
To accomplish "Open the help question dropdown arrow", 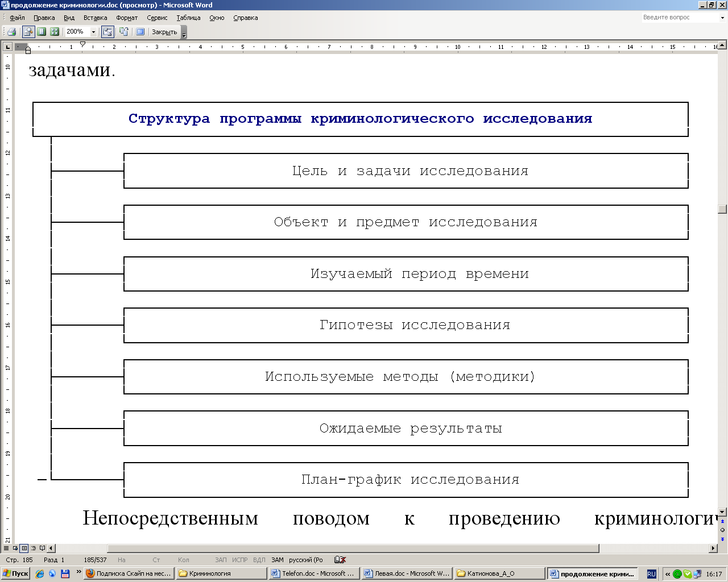I will tap(723, 18).
